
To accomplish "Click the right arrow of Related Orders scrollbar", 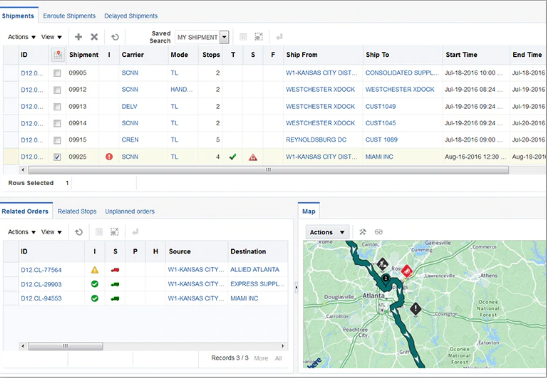I will (x=282, y=346).
